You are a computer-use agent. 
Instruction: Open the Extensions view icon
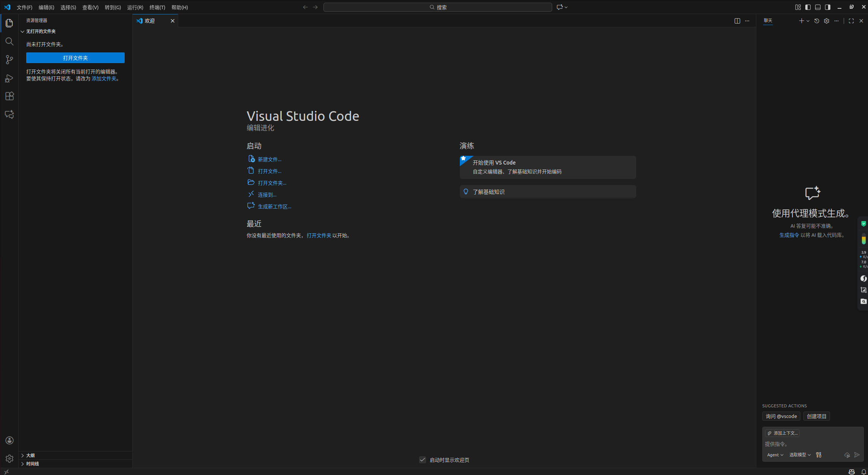point(10,96)
